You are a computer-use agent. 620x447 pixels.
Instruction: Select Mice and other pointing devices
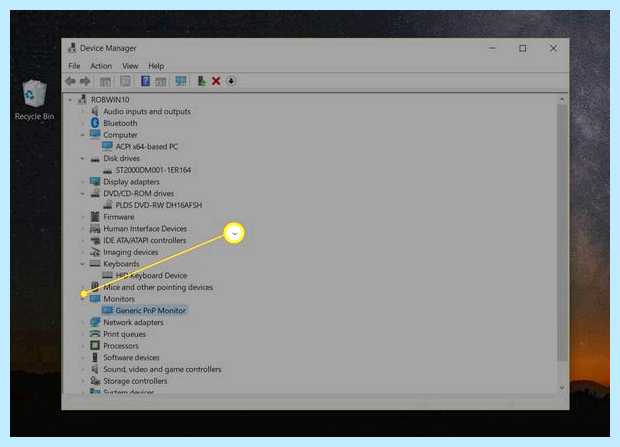(158, 287)
